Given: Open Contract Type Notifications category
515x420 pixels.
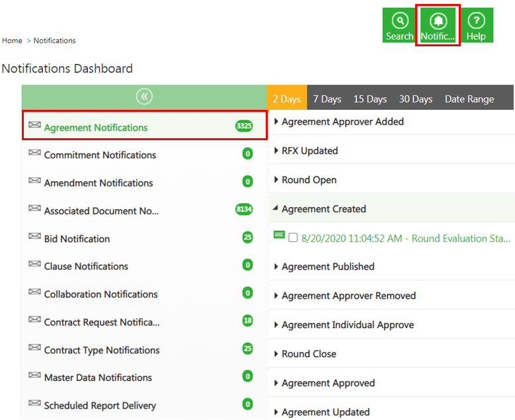Looking at the screenshot, I should (x=102, y=350).
